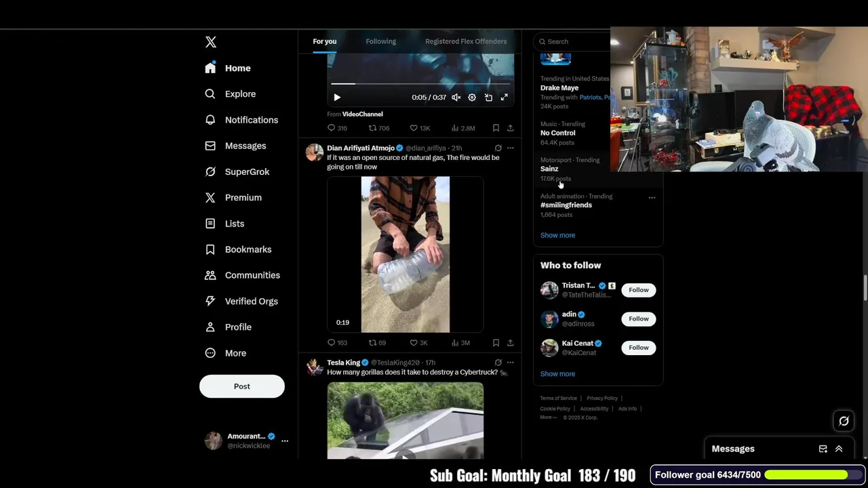The image size is (868, 488).
Task: Show more Who to follow suggestions
Action: coord(557,374)
